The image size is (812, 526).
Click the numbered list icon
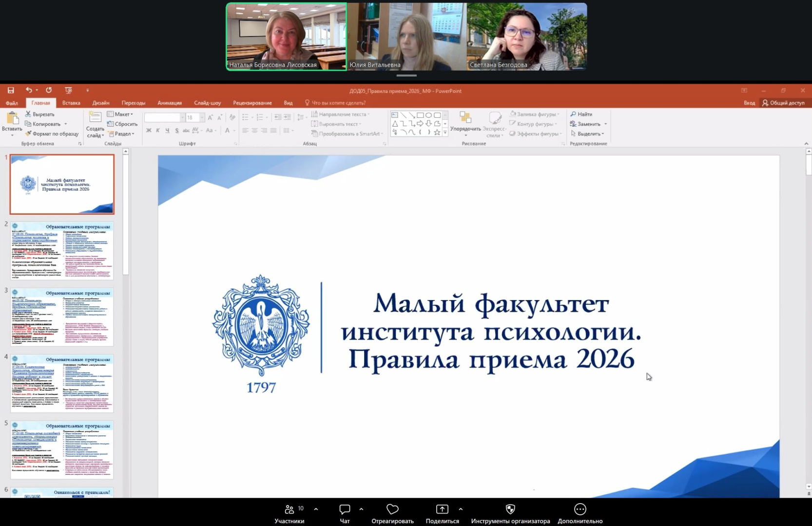coord(260,117)
